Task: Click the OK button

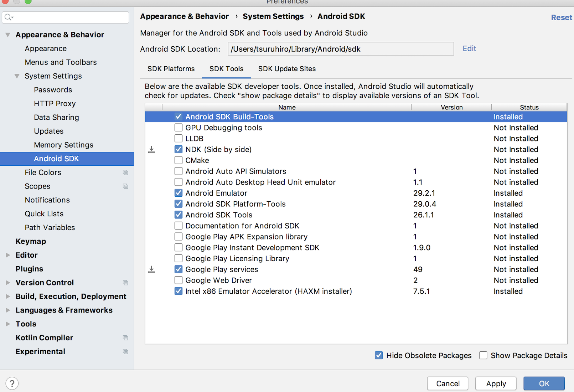Action: 544,383
